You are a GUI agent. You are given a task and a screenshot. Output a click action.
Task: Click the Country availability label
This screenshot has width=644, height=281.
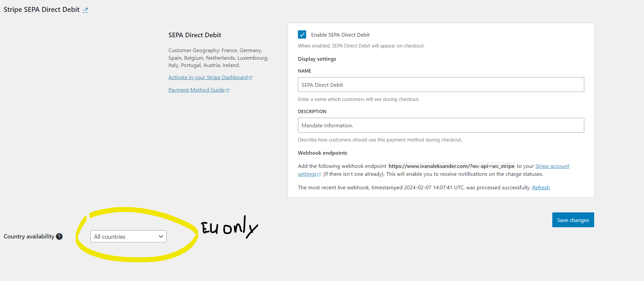(x=29, y=236)
